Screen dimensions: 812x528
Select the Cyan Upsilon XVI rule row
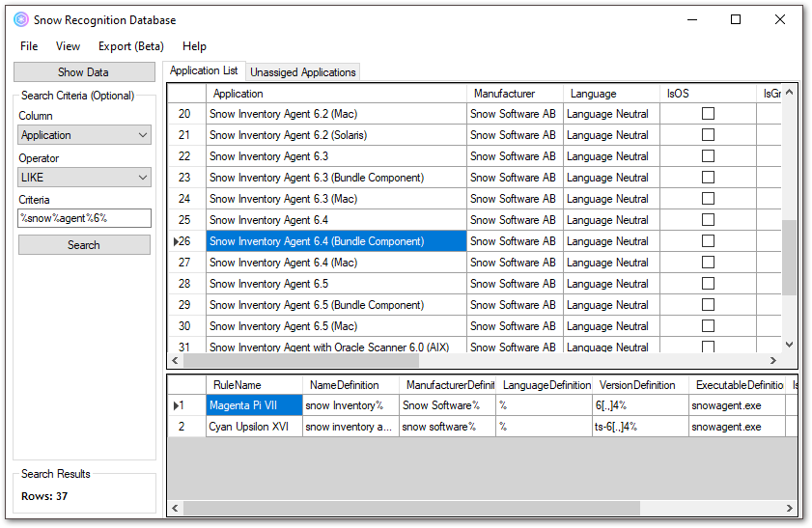point(254,427)
